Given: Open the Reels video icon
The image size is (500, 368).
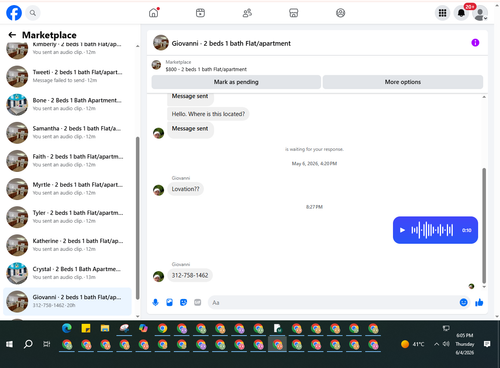Looking at the screenshot, I should (200, 13).
